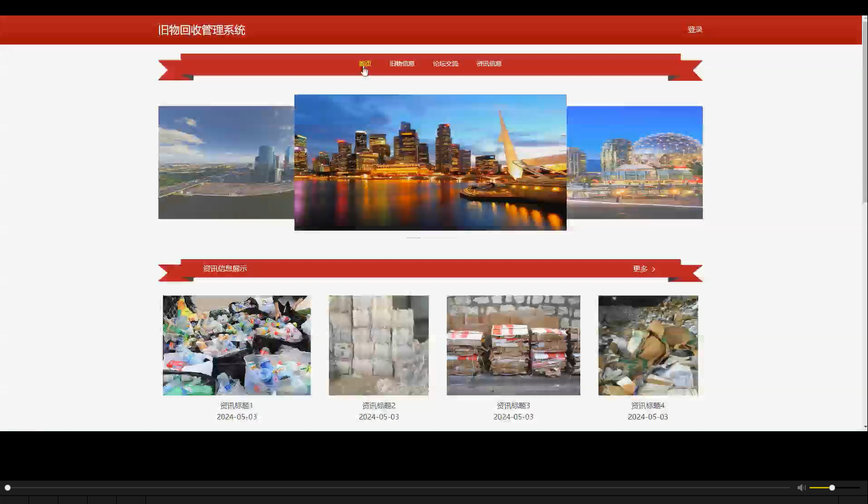Open the 旧物信息 navigation item
868x504 pixels.
point(402,64)
